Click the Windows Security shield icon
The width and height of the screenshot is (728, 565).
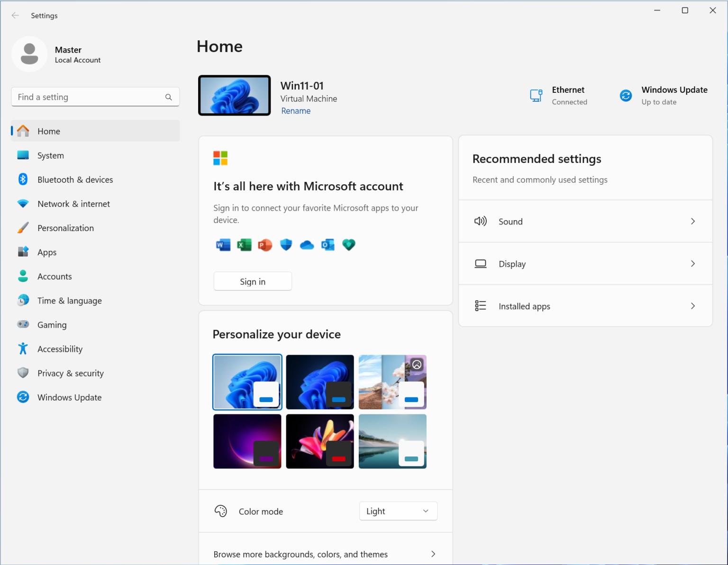click(286, 245)
